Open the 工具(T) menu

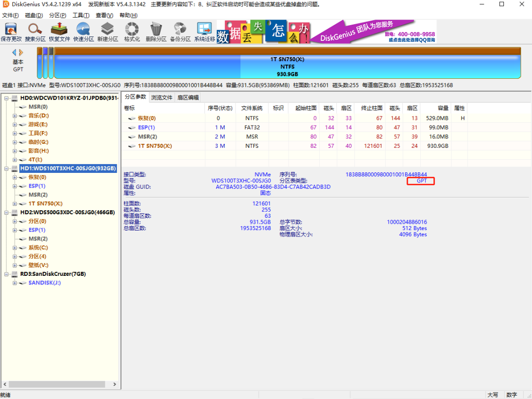coord(81,15)
